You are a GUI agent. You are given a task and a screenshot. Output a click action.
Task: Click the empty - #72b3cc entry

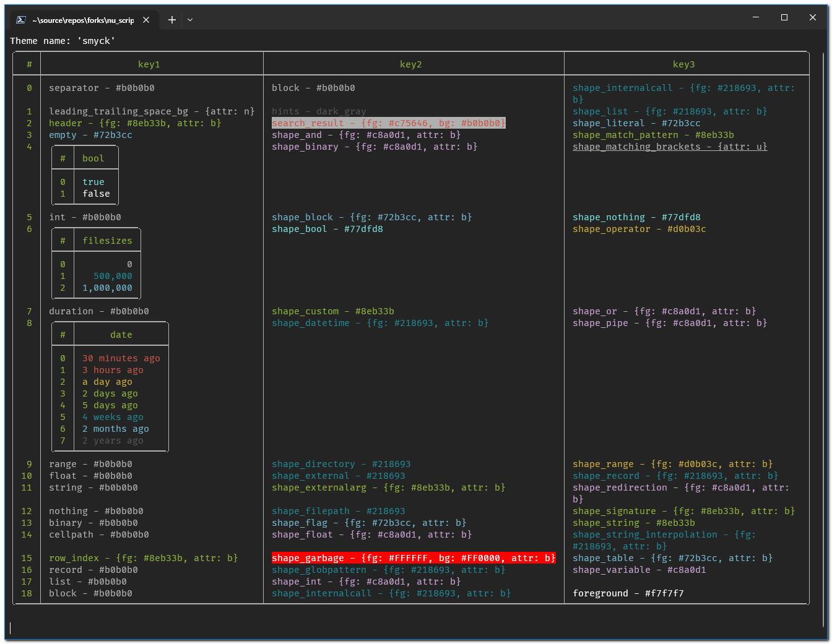pyautogui.click(x=90, y=135)
